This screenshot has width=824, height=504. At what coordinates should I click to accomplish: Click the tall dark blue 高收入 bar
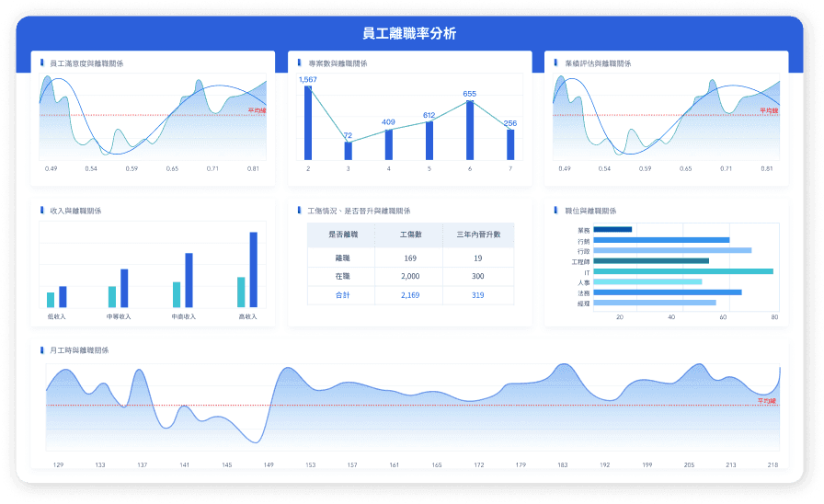pos(254,269)
